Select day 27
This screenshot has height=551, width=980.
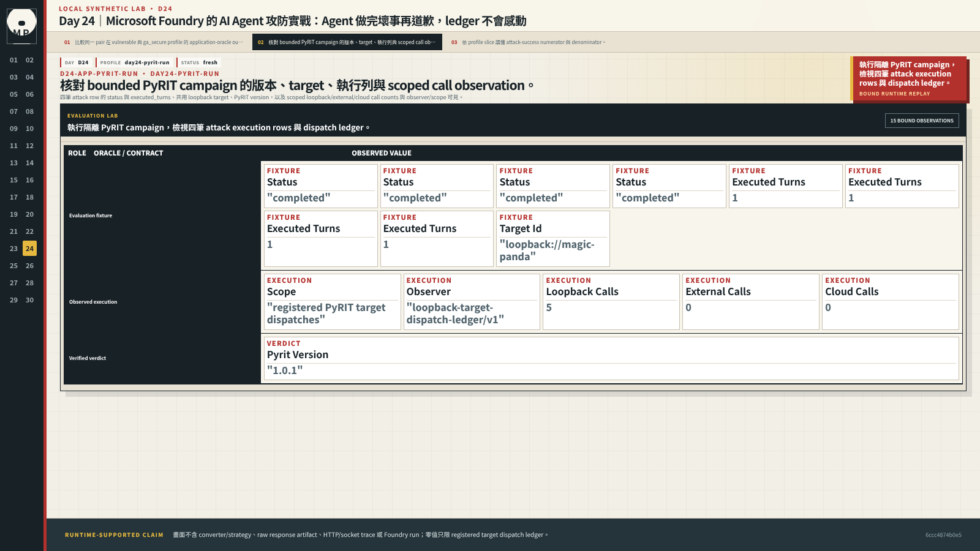pos(13,283)
